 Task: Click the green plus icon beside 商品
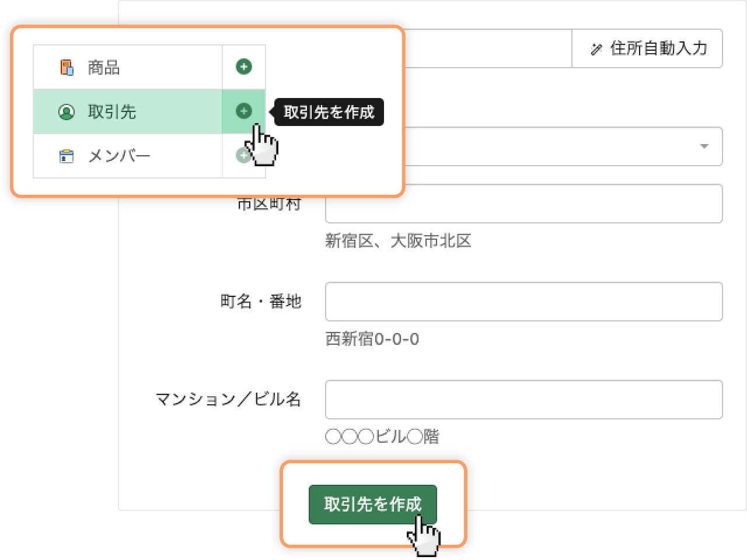[x=244, y=66]
